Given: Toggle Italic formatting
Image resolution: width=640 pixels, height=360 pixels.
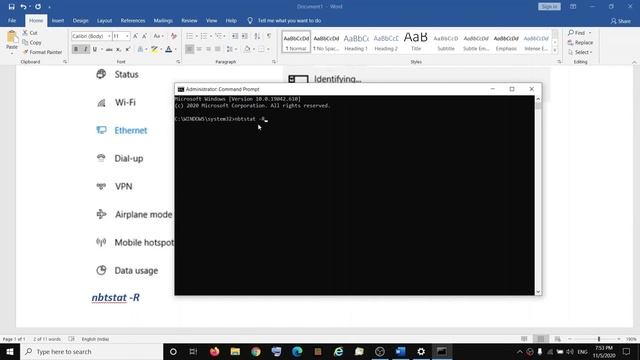Looking at the screenshot, I should click(85, 49).
